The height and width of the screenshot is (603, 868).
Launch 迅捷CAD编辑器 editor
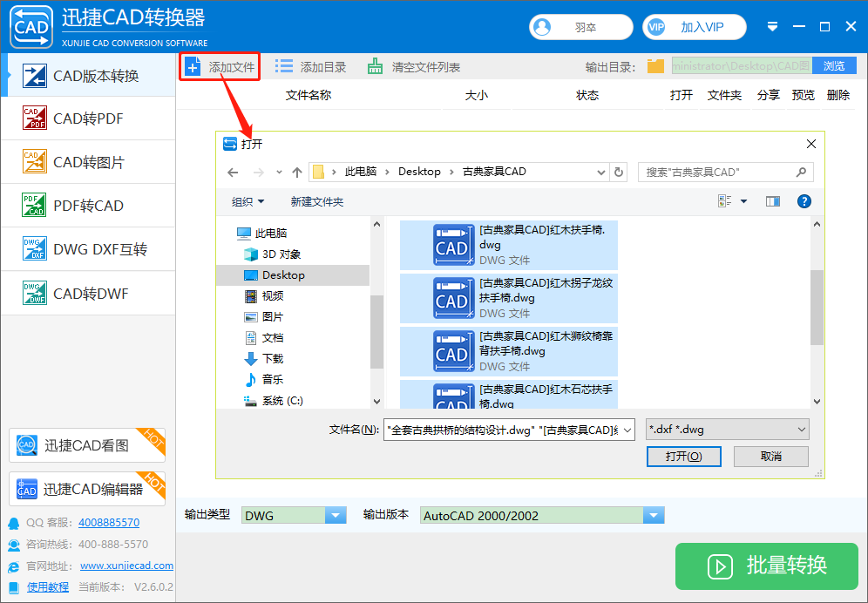coord(87,488)
